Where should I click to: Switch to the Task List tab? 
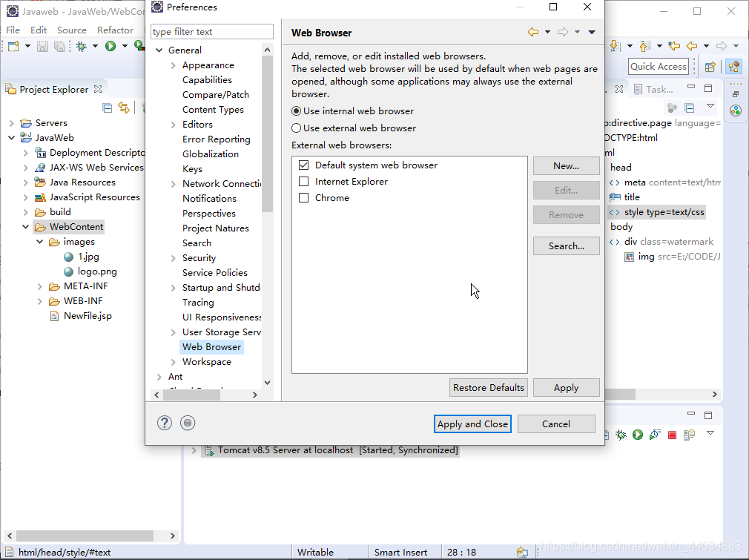click(654, 89)
